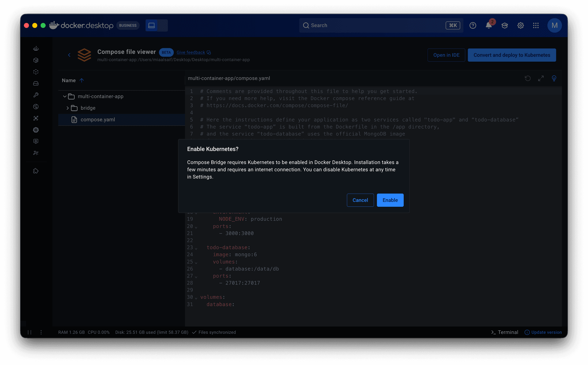Toggle Name column sort arrow
Screen dimensions: 588x365
82,80
